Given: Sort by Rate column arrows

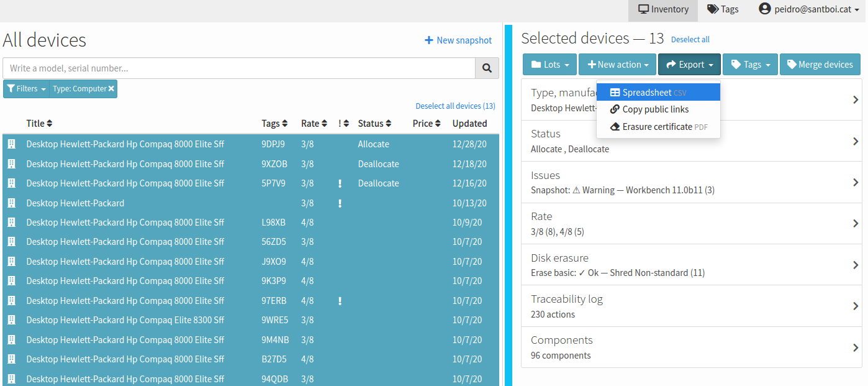Looking at the screenshot, I should pos(323,124).
